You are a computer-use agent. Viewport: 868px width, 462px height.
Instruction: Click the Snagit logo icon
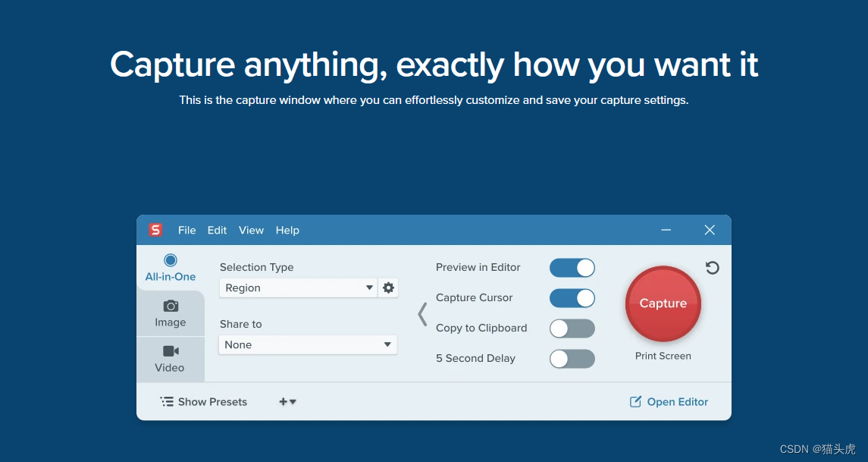(x=155, y=230)
